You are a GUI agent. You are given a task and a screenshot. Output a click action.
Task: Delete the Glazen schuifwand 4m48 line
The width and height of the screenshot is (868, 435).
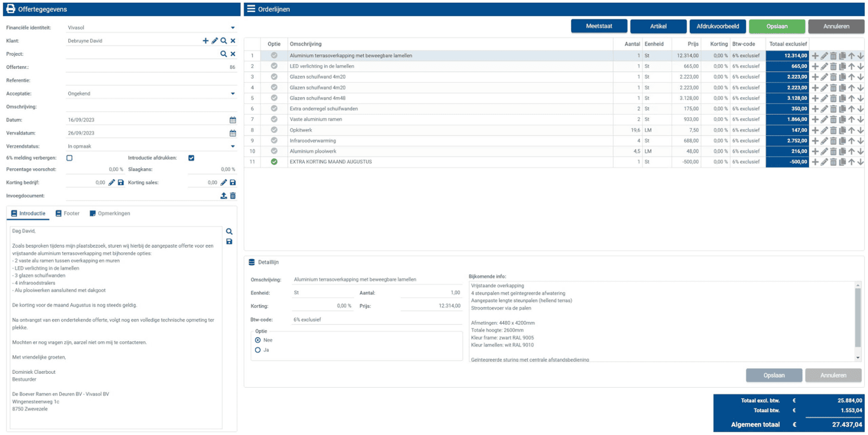click(833, 98)
